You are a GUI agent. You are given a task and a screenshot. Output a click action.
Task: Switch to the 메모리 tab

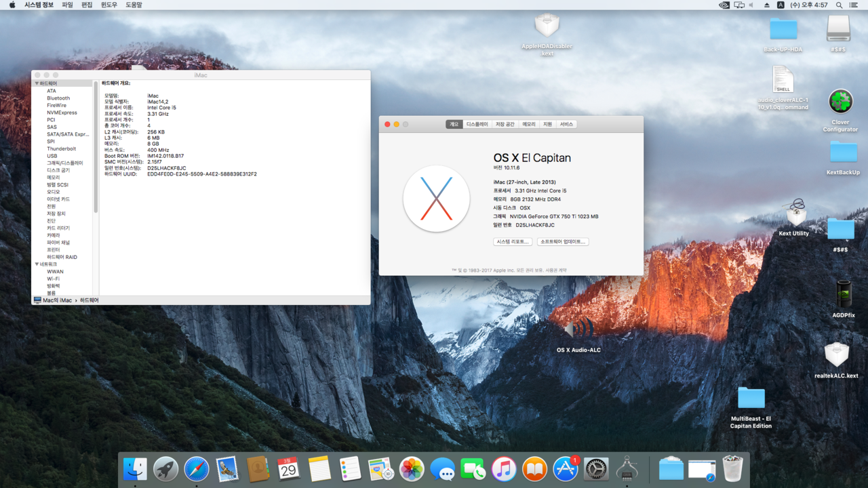pyautogui.click(x=529, y=124)
